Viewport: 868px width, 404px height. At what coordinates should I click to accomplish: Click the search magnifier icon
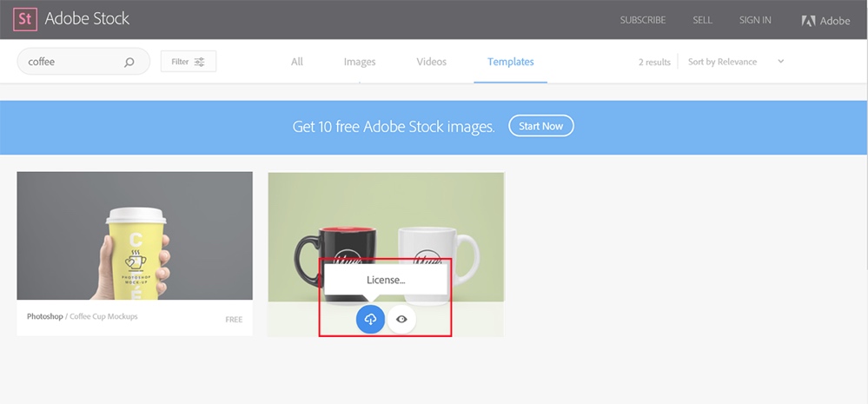[x=129, y=62]
